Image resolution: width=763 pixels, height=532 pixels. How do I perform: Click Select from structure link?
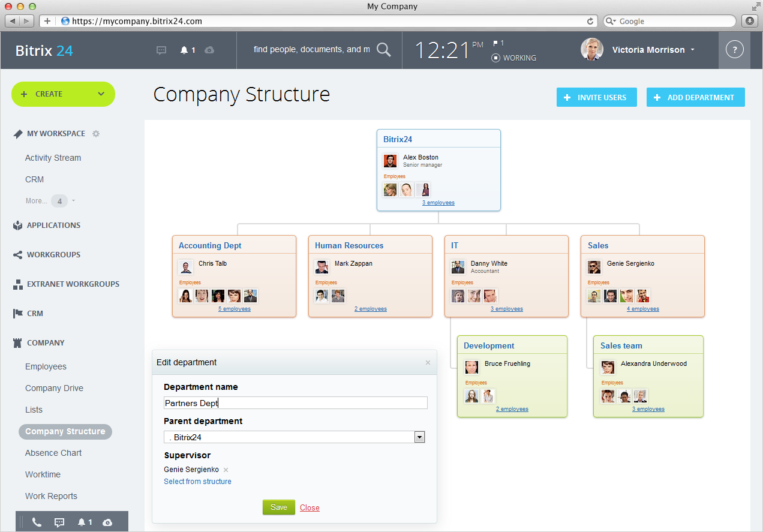[x=197, y=482]
